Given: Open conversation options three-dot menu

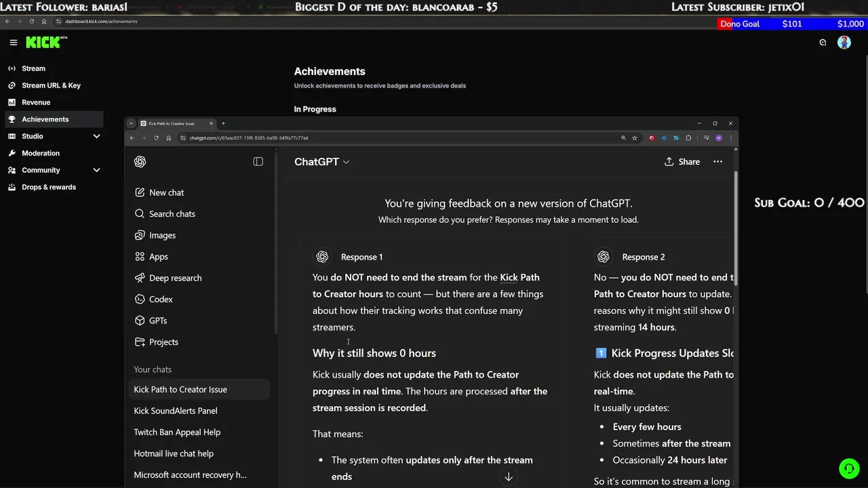Looking at the screenshot, I should point(717,161).
